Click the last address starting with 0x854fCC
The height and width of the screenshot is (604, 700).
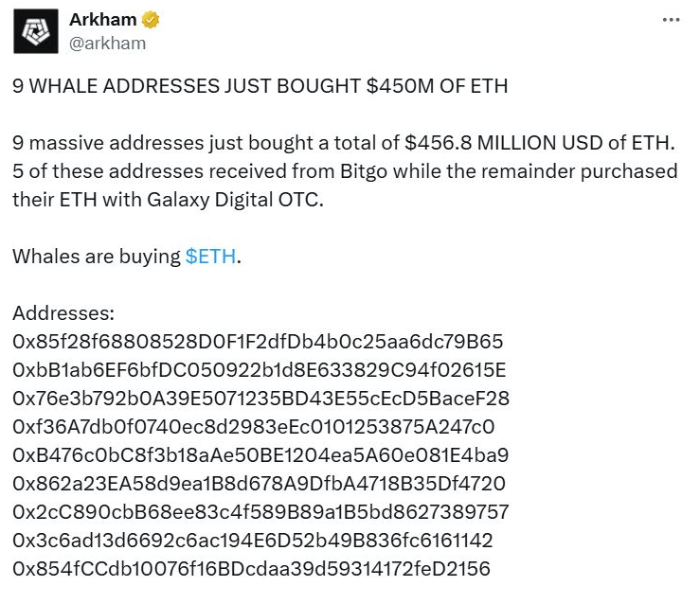[251, 569]
